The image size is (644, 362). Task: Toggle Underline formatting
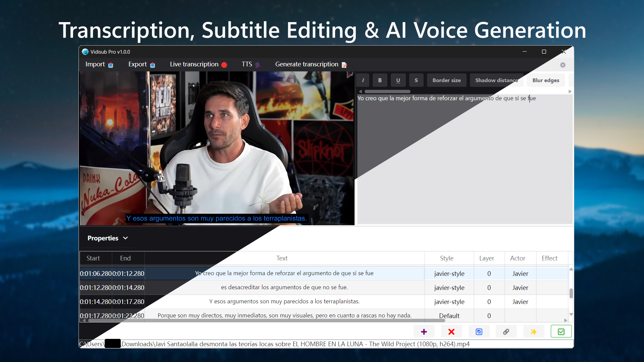tap(398, 80)
